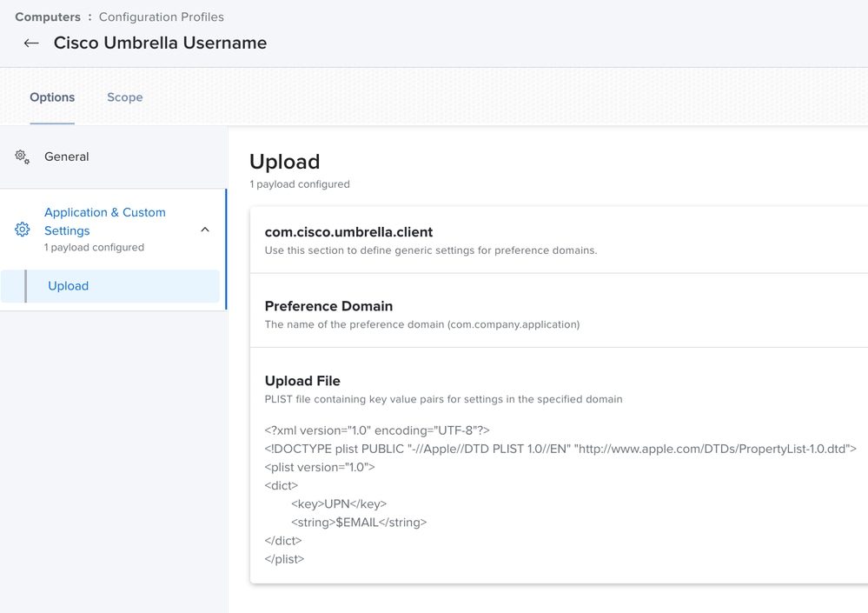Click the Cisco Umbrella Username title

tap(160, 43)
